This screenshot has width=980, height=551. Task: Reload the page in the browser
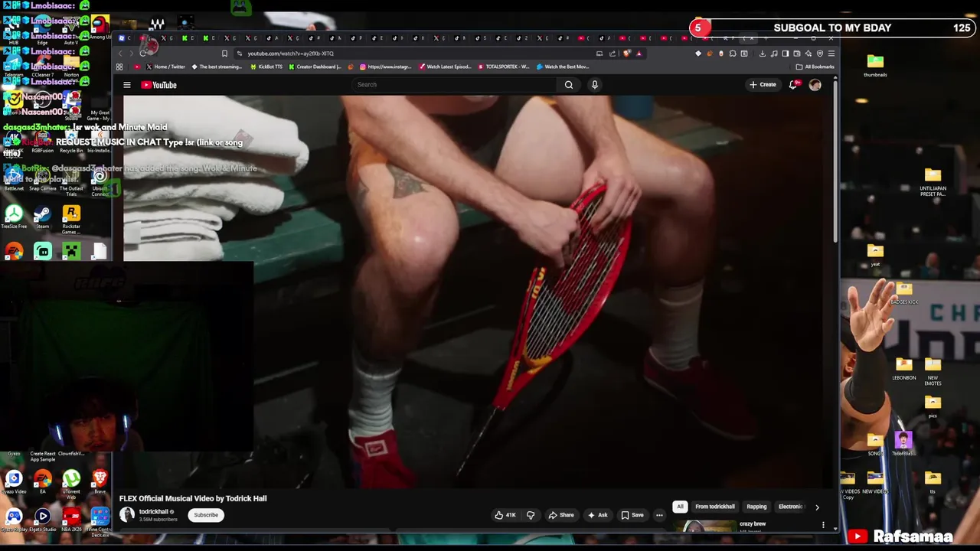(x=143, y=54)
